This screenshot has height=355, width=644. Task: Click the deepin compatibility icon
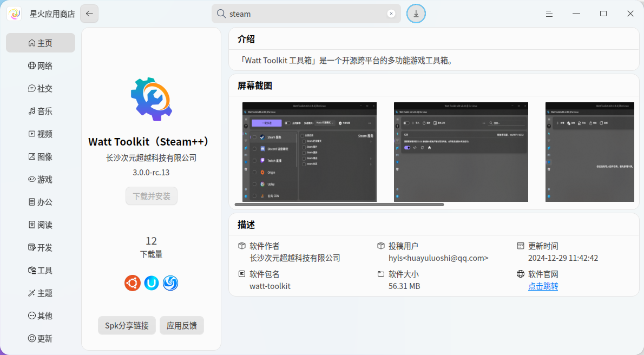pos(170,283)
